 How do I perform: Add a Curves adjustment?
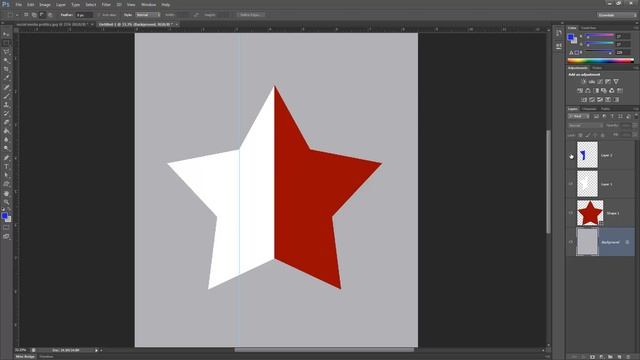600,82
